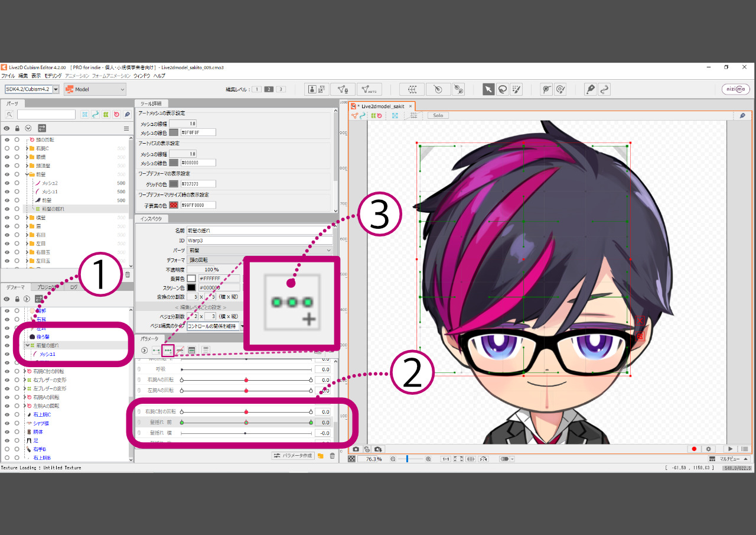Click the add two keys icon
Screen dimensions: 756x535
pos(156,351)
